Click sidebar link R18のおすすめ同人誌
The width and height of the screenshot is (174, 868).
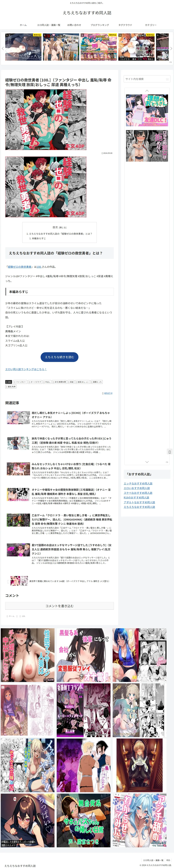coord(136,498)
